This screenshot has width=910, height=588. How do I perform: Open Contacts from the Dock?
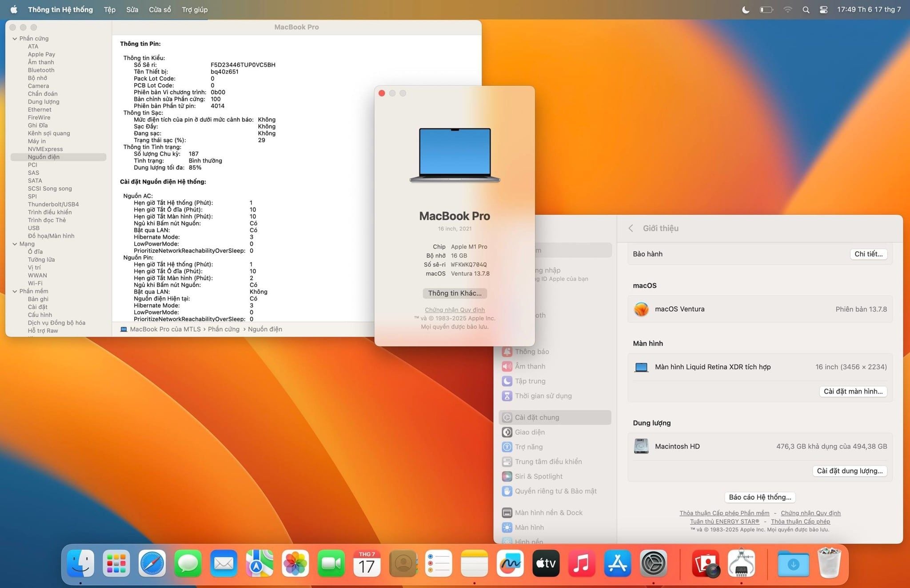pos(403,563)
